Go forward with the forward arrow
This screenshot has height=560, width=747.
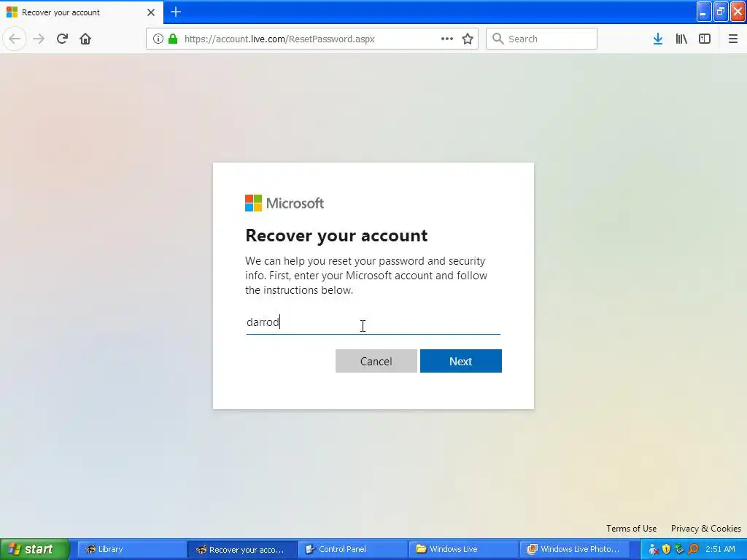point(39,39)
